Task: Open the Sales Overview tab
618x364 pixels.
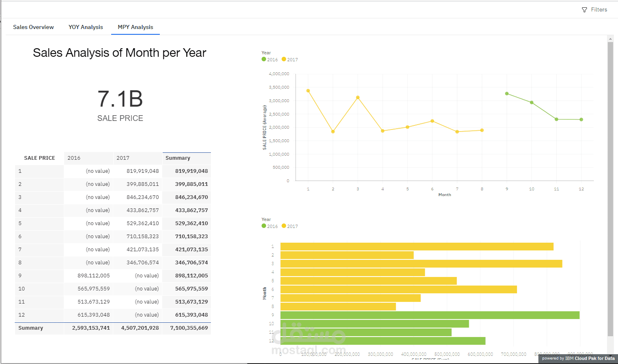Action: [34, 27]
